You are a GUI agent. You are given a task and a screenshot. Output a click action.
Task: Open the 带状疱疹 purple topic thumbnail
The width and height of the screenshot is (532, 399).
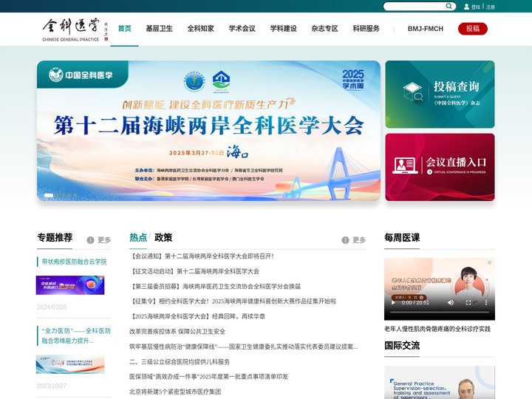70,285
